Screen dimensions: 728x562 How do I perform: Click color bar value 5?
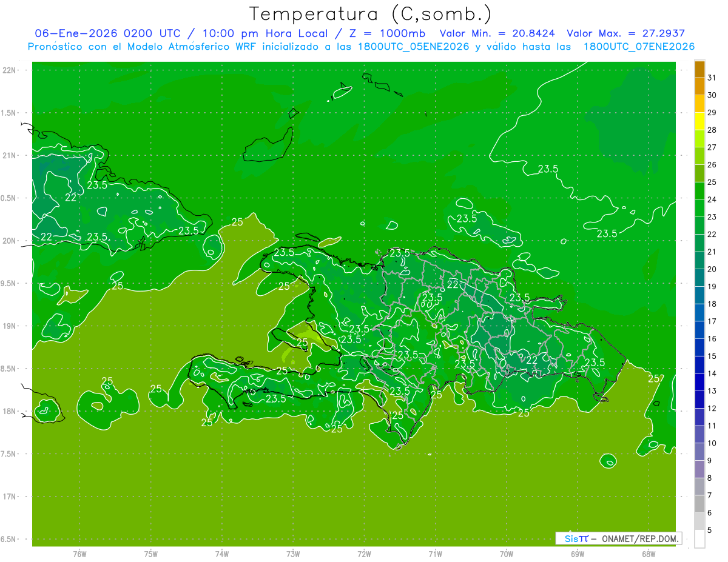pos(710,530)
